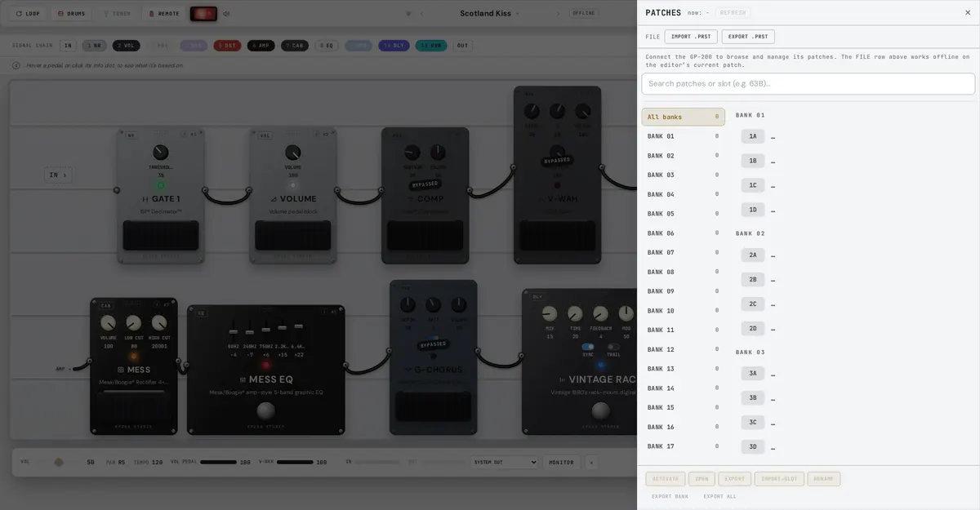
Task: Click the Low Cut knob on MESS pedal
Action: (134, 323)
